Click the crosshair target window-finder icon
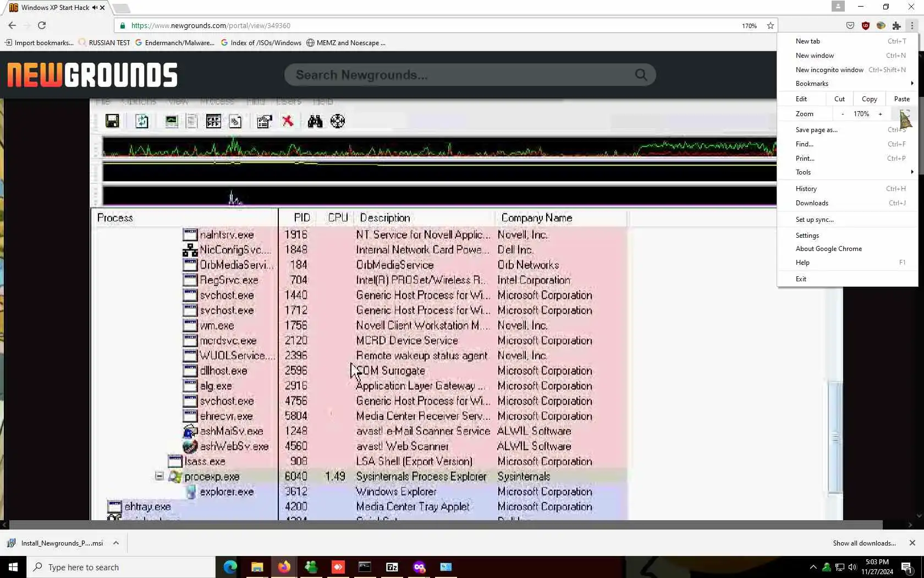Screen dimensions: 924x578 click(338, 121)
